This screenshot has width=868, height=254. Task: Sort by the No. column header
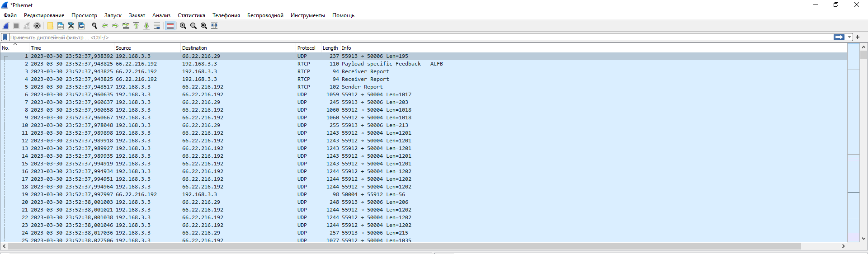pyautogui.click(x=14, y=48)
